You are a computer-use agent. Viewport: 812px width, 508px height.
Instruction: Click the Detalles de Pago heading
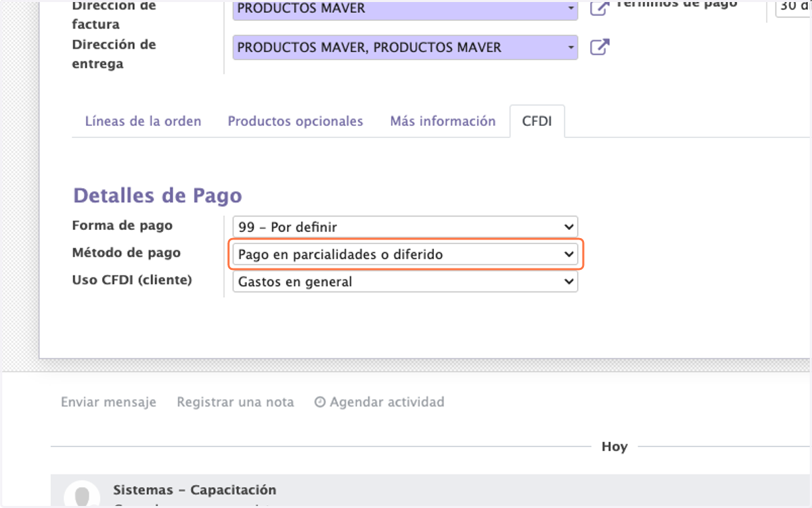click(157, 195)
